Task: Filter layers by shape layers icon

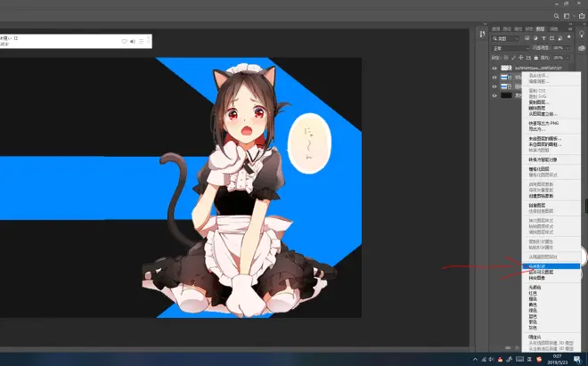Action: (552, 38)
